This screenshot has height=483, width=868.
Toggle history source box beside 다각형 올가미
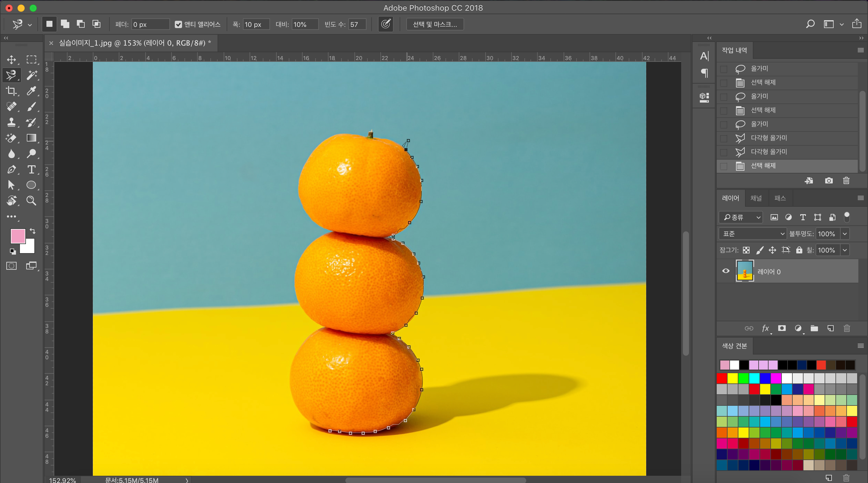[723, 138]
